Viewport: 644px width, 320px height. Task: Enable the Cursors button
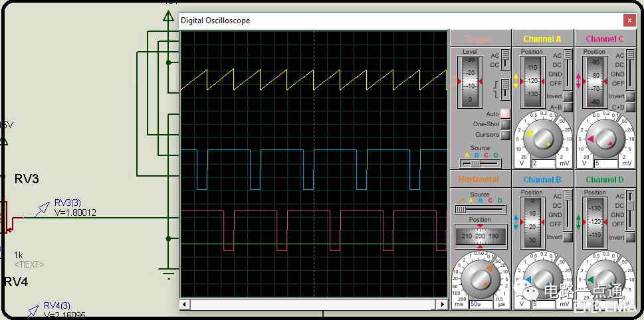click(505, 135)
